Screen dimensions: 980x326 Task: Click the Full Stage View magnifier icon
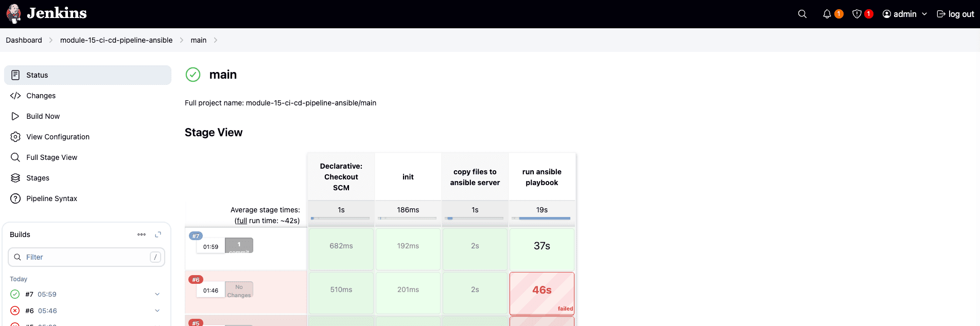pos(15,157)
